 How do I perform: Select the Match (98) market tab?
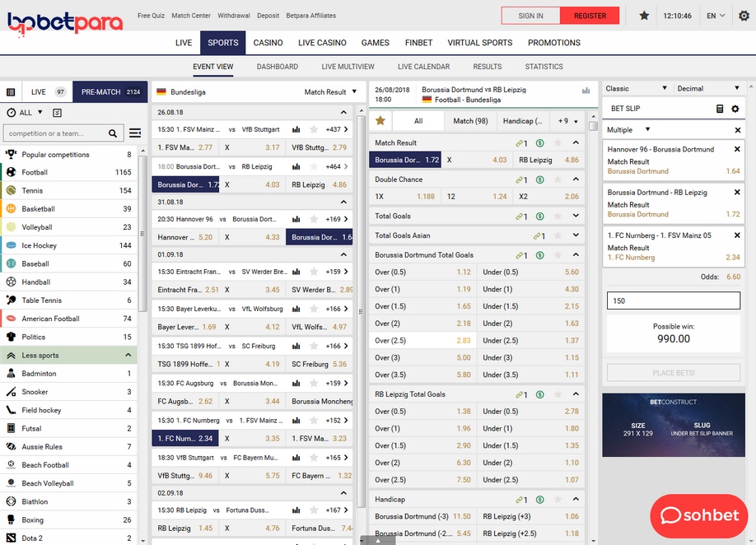tap(470, 121)
